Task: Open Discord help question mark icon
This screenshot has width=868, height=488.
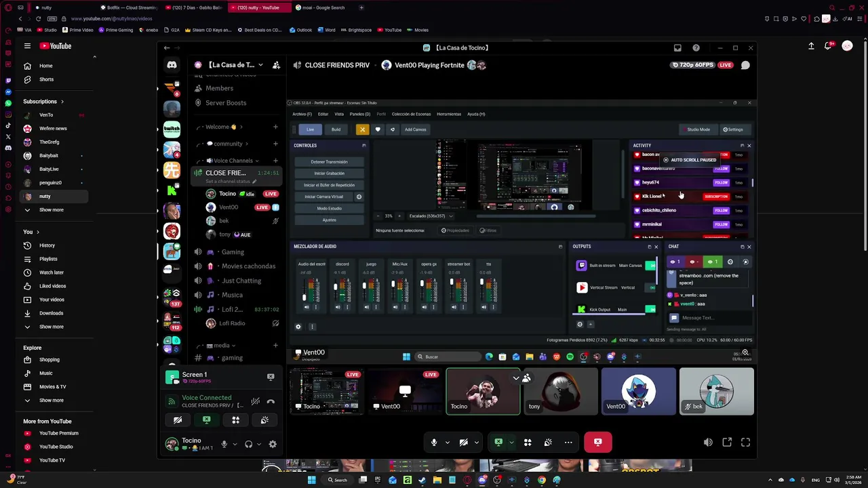Action: (696, 48)
